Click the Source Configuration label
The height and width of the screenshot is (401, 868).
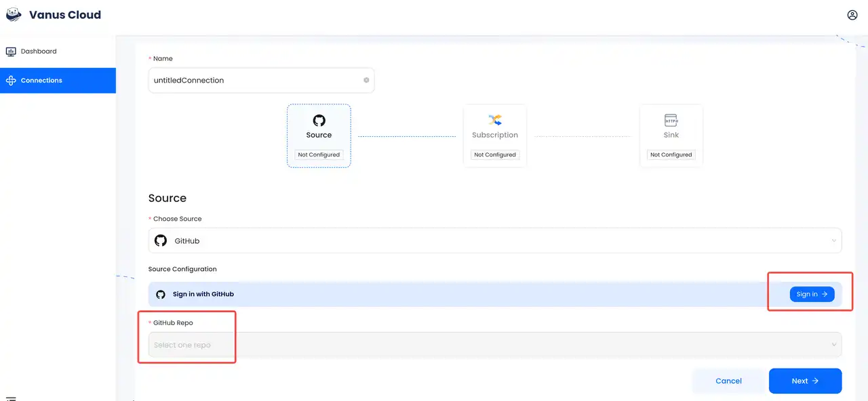182,269
